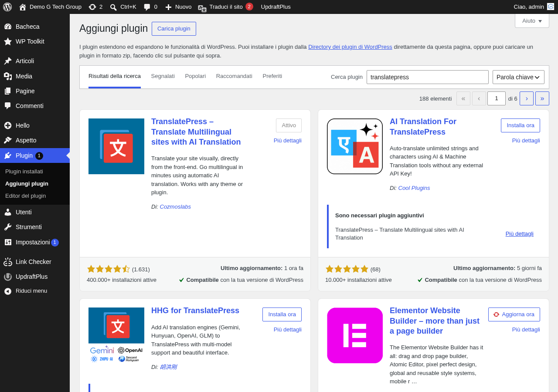The height and width of the screenshot is (392, 558).
Task: Open Cool Plugins author link
Action: coord(414,188)
